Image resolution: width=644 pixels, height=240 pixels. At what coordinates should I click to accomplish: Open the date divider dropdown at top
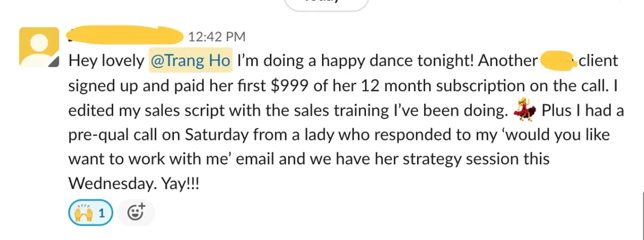327,3
